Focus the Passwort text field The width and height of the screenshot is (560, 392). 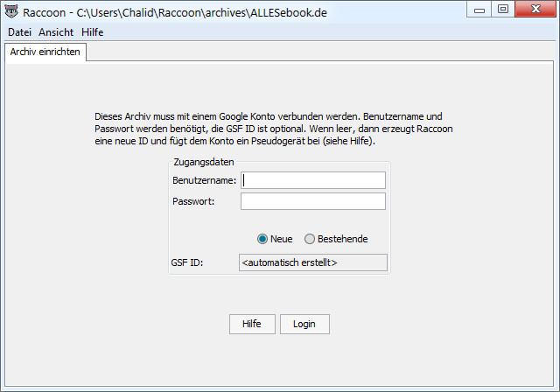point(313,201)
